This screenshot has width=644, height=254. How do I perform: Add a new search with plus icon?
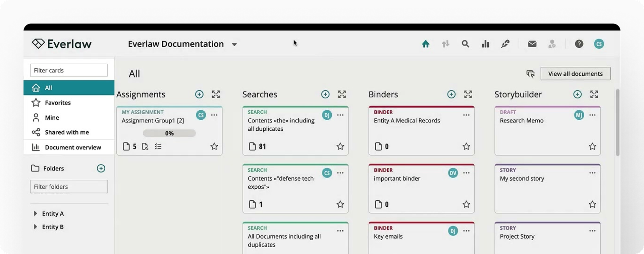coord(325,94)
